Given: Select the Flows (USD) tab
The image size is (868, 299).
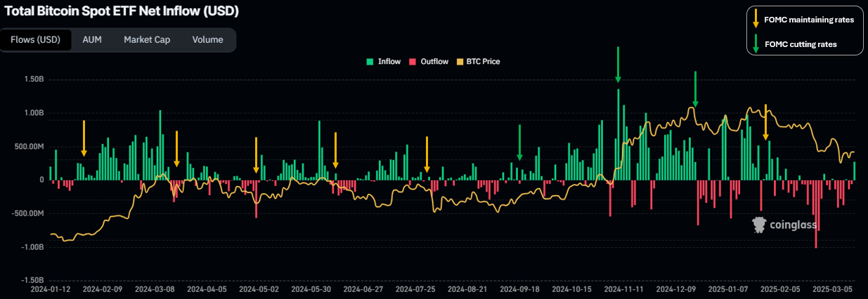Looking at the screenshot, I should coord(36,40).
